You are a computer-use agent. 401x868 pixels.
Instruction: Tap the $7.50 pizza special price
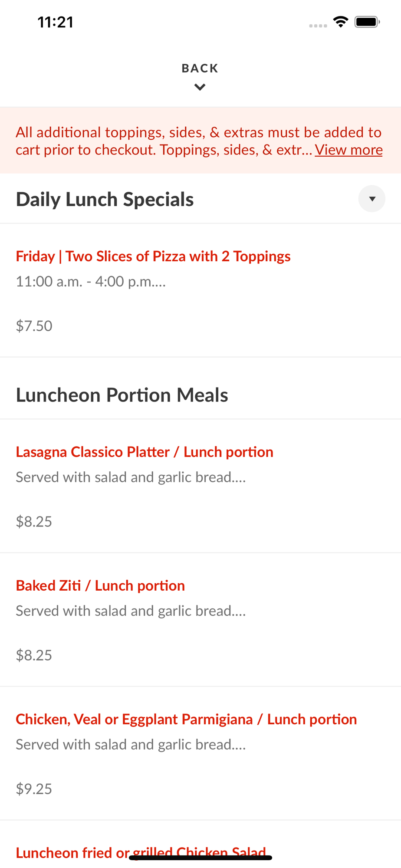pos(34,325)
